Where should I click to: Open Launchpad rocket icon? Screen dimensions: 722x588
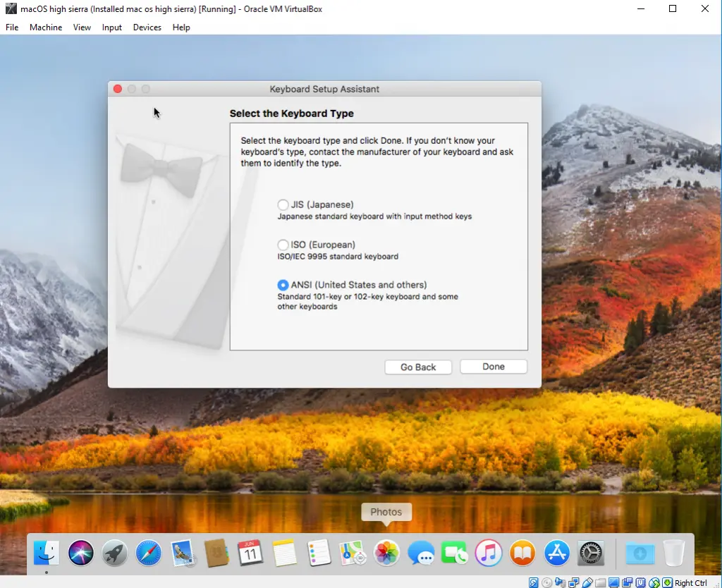[115, 553]
